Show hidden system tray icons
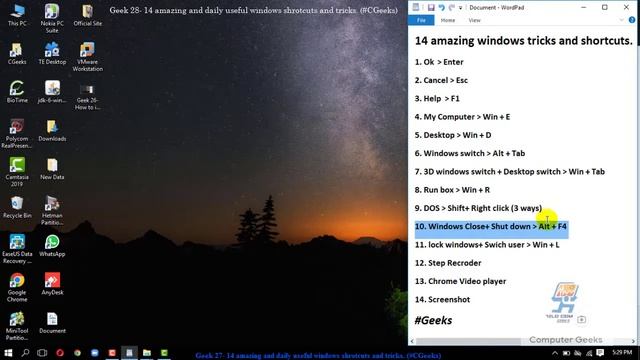The width and height of the screenshot is (640, 360). [x=555, y=353]
